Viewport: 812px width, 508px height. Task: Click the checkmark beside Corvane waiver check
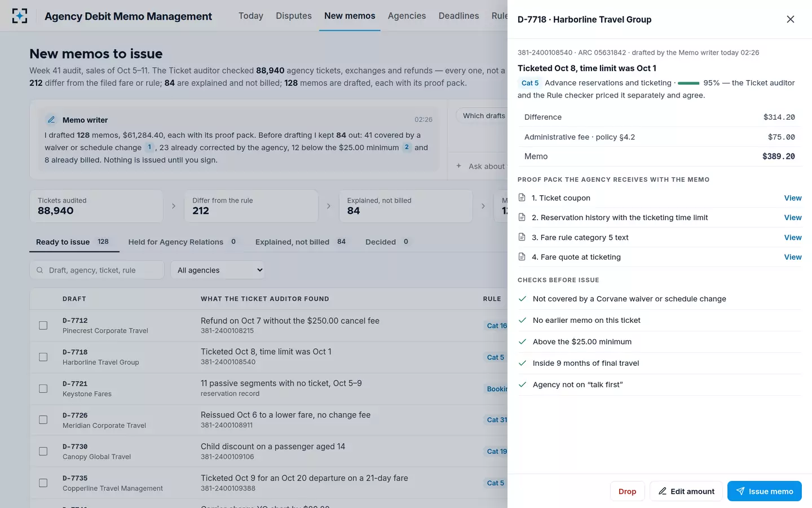click(x=522, y=299)
